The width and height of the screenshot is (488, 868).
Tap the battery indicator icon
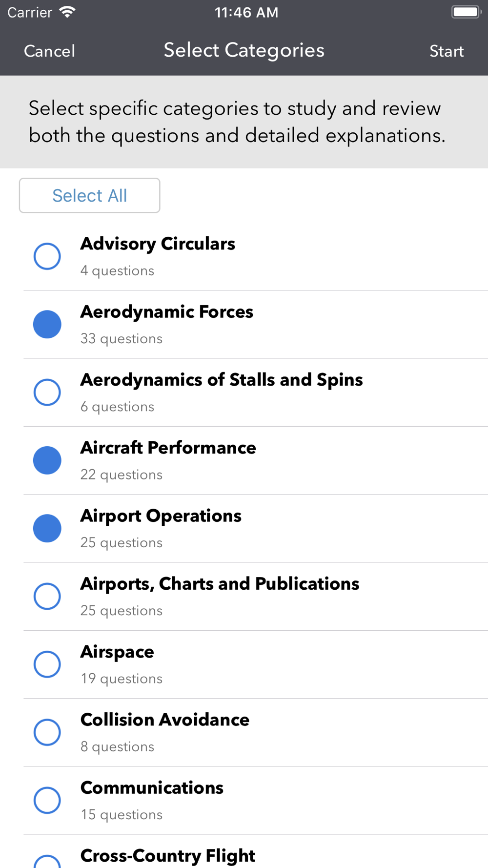pos(466,12)
